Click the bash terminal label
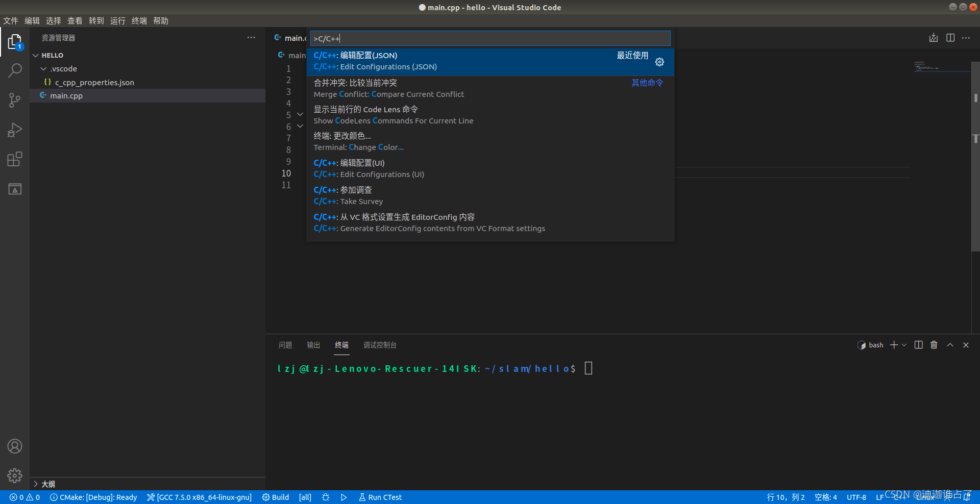This screenshot has width=980, height=504. pyautogui.click(x=871, y=345)
